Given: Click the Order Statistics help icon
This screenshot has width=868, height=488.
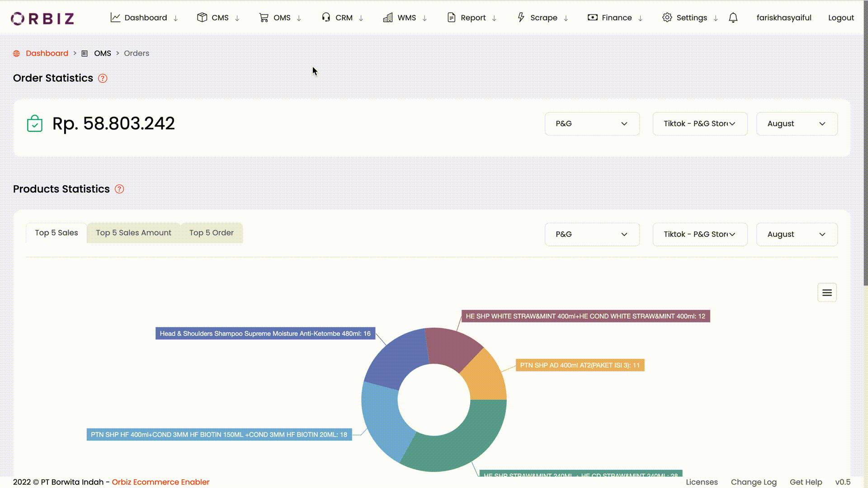Looking at the screenshot, I should coord(103,78).
